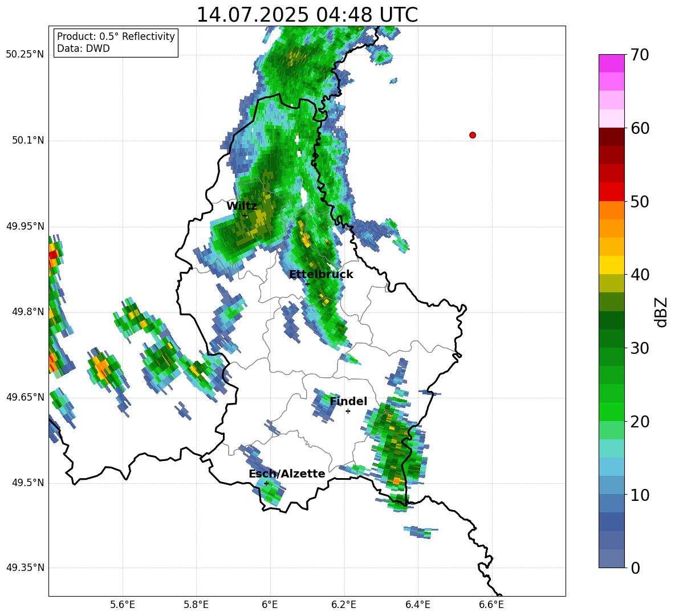
Task: Click the 40 tick on colorbar
Action: 640,275
